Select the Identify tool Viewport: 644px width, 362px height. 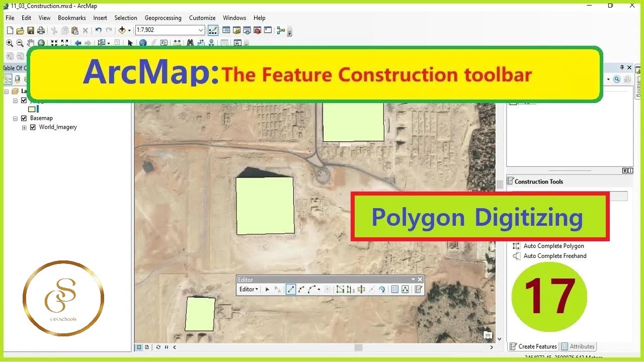click(x=143, y=43)
